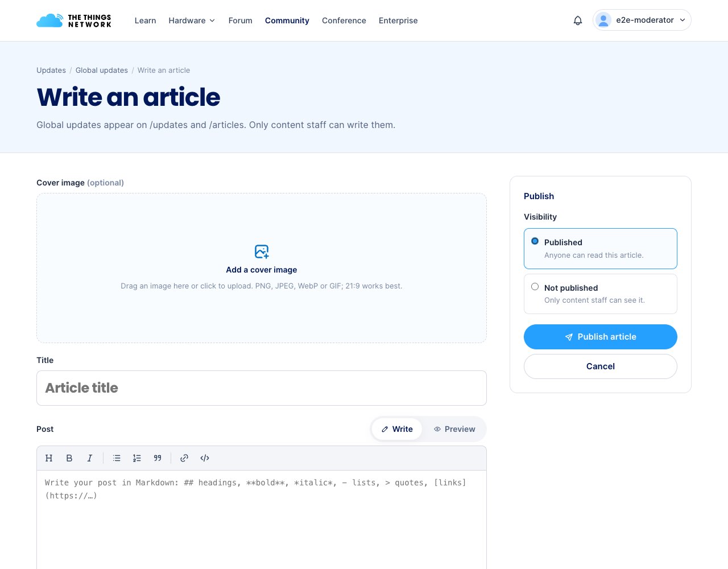
Task: Open the Forum nav item
Action: pyautogui.click(x=240, y=20)
